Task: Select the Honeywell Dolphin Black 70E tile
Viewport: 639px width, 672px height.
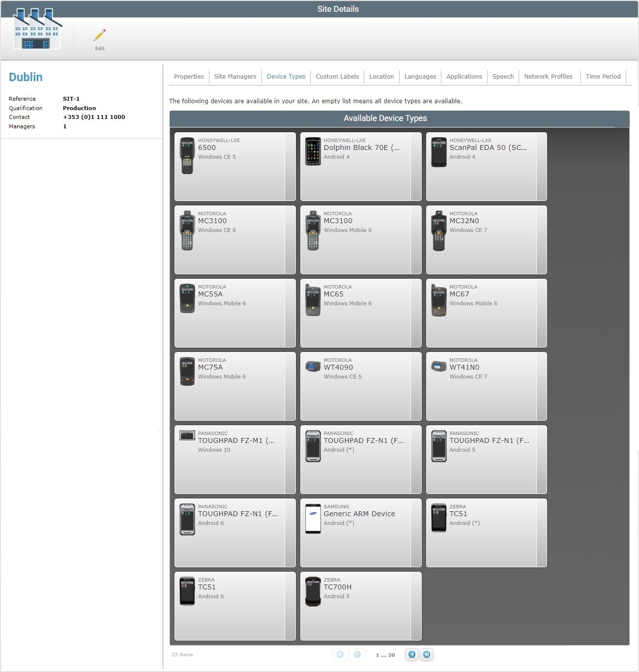Action: tap(360, 166)
